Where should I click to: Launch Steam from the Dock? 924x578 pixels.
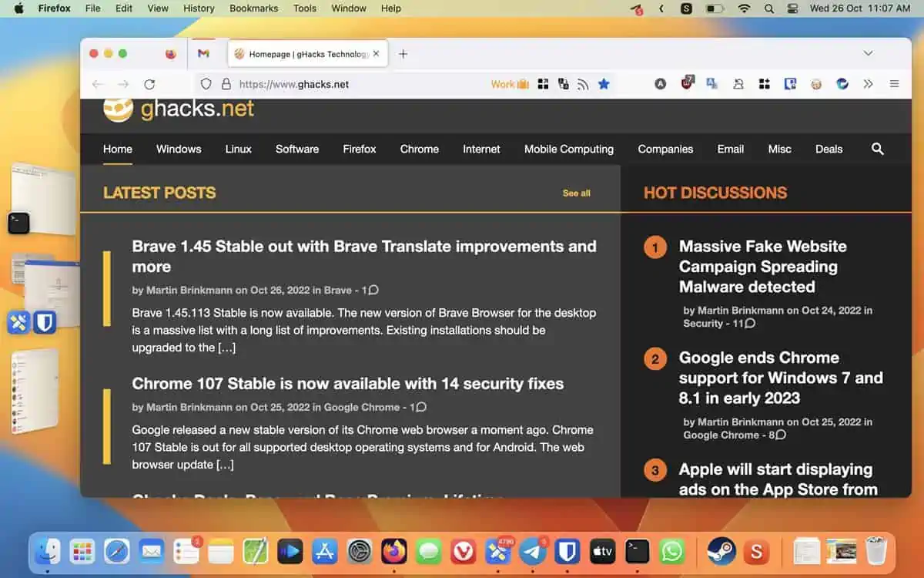722,551
